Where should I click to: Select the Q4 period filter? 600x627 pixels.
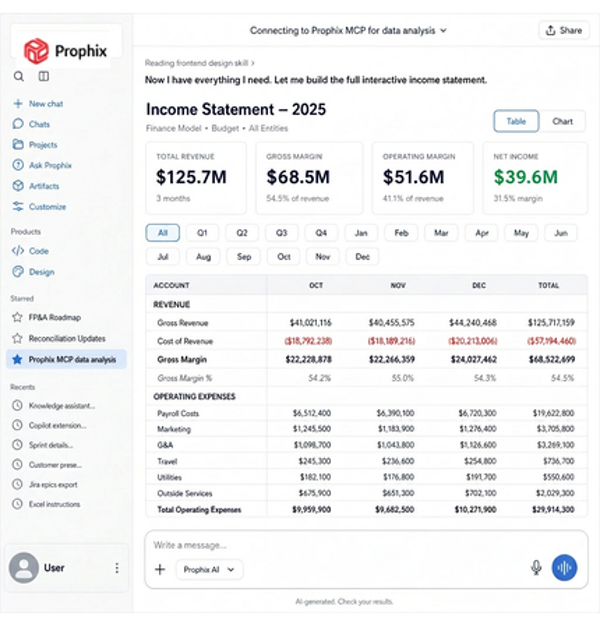(x=321, y=233)
